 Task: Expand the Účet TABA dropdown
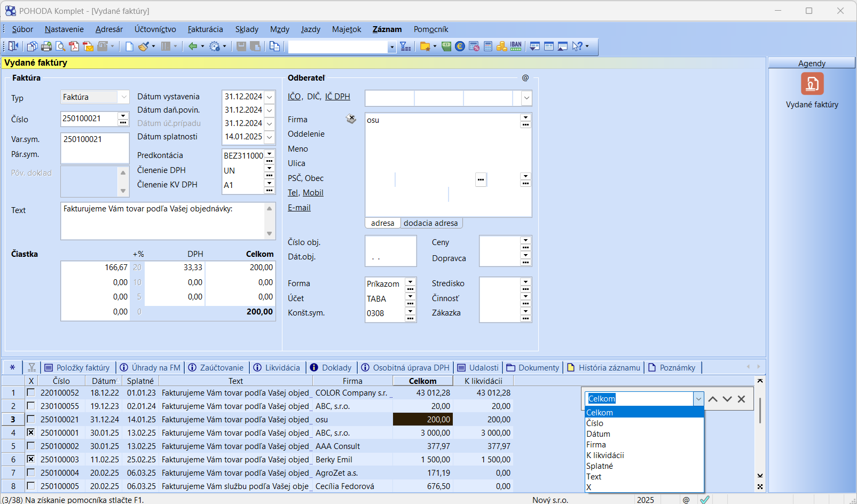[x=411, y=296]
